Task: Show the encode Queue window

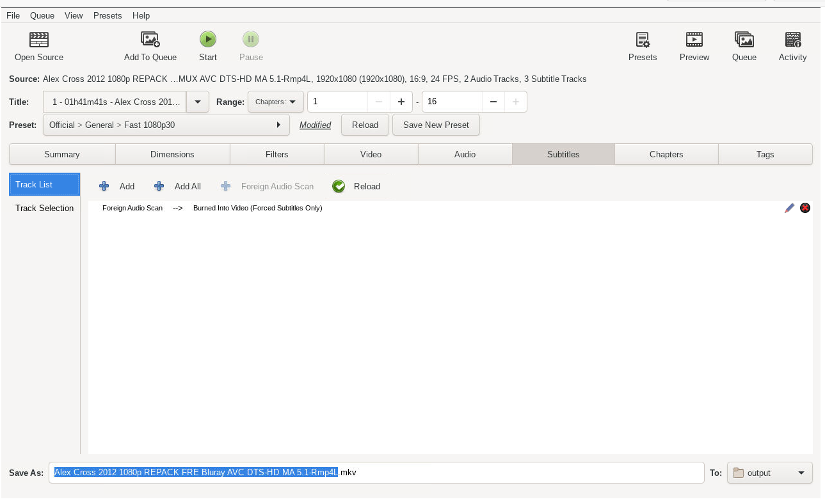Action: click(744, 45)
